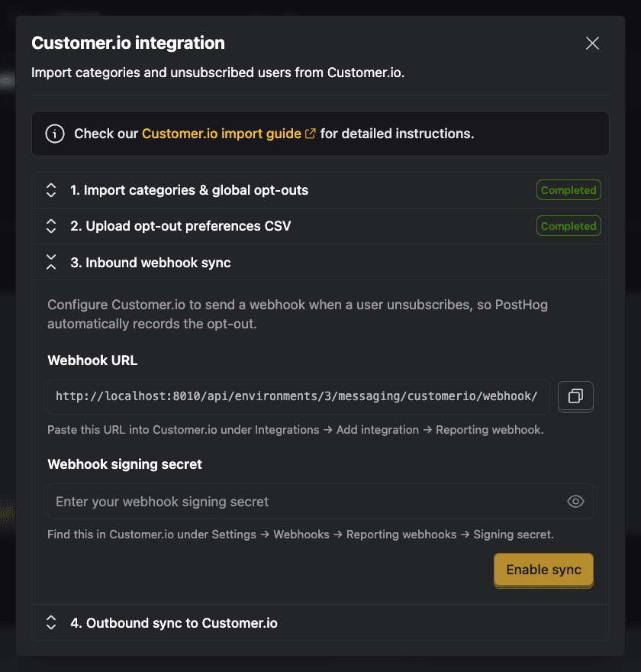Click the 'Customer.io integration' dialog title
Image resolution: width=641 pixels, height=672 pixels.
[128, 44]
